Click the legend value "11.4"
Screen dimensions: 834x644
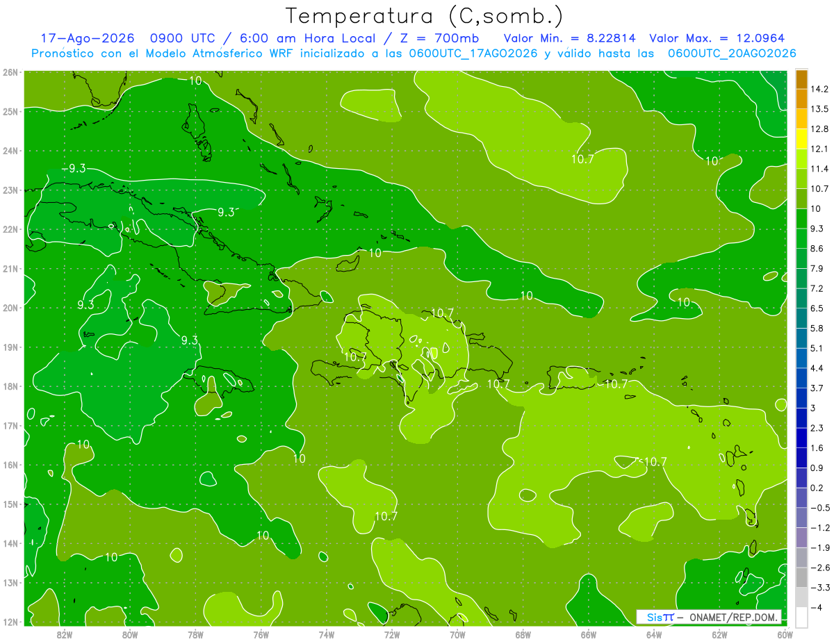pos(819,169)
